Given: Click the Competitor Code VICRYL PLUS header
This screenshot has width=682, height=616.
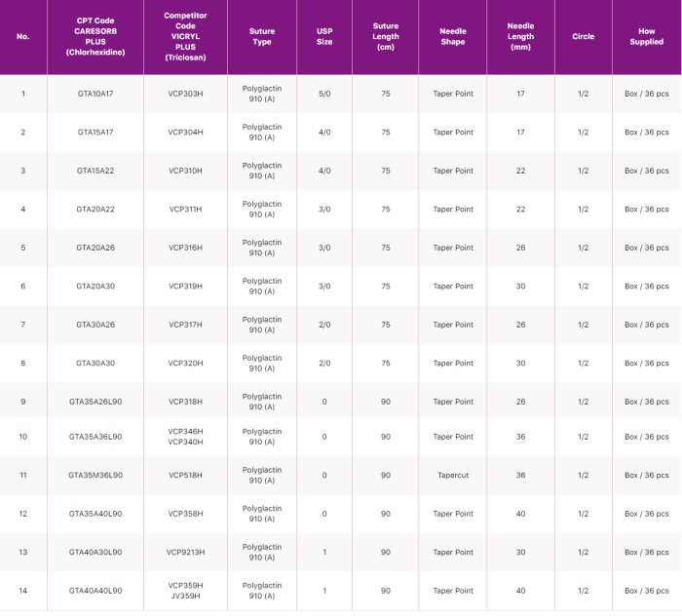Looking at the screenshot, I should point(185,37).
